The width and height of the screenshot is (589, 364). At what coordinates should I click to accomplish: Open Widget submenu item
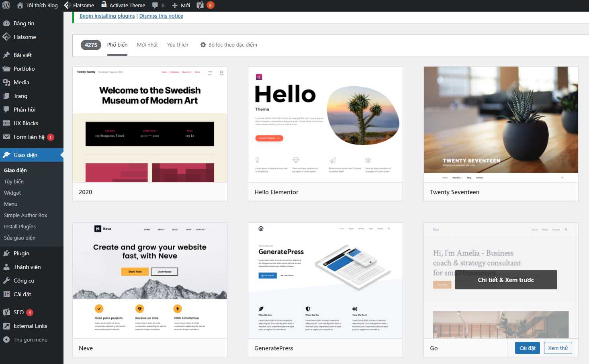[12, 193]
